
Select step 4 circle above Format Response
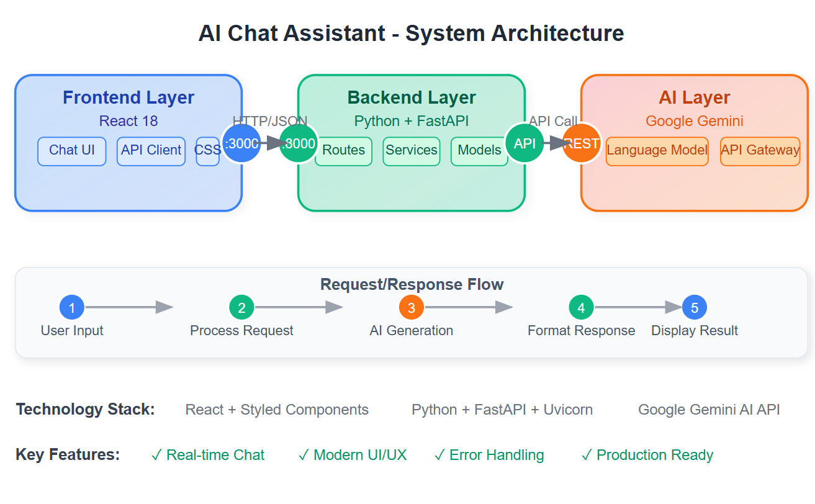[x=581, y=307]
